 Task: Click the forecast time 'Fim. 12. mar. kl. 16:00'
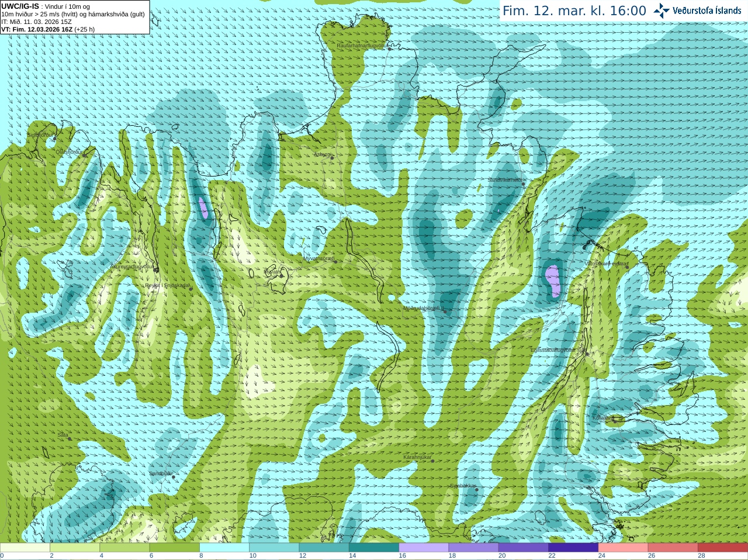point(574,11)
